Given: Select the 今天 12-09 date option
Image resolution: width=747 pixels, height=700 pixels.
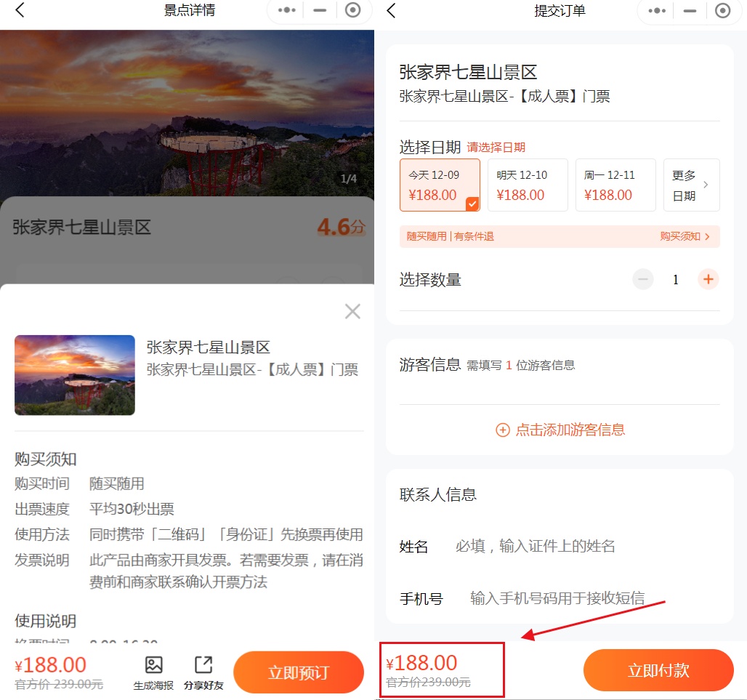Looking at the screenshot, I should coord(440,185).
